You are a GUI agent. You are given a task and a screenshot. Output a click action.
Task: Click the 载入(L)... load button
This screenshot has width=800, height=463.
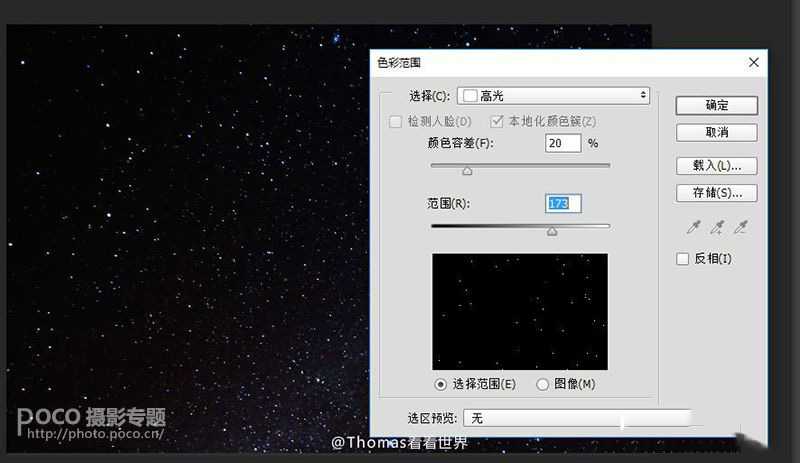[716, 165]
